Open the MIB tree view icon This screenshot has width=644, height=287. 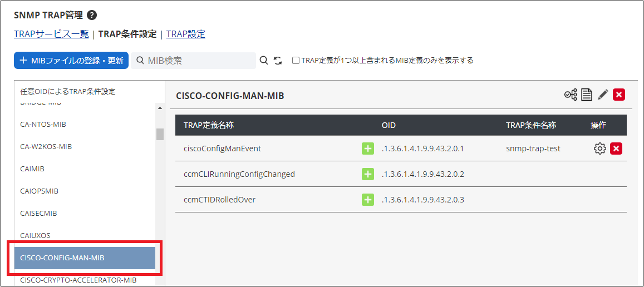[571, 95]
